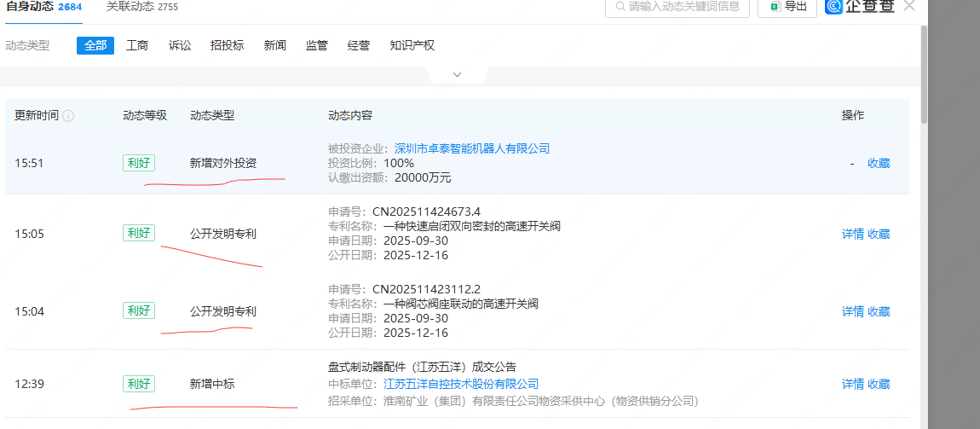Screen dimensions: 980x429
Task: Select the 全部 filter
Action: [x=95, y=46]
